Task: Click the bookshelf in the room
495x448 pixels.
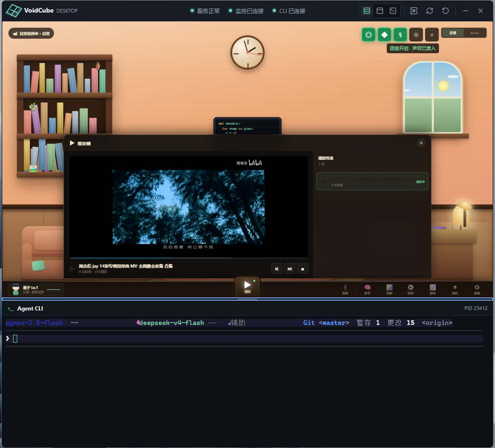Action: point(64,116)
